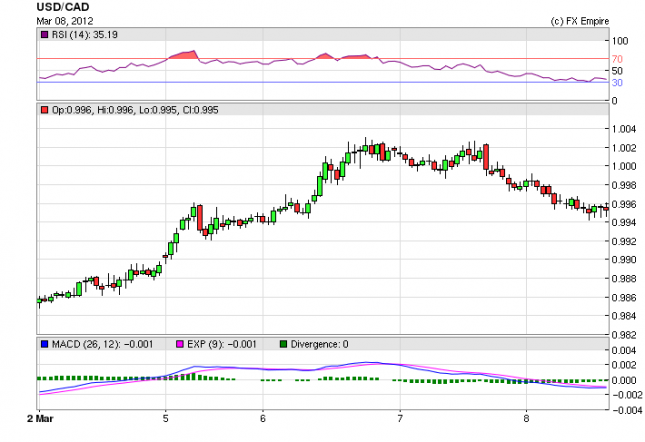Click the MACD axis label 0.004
Image resolution: width=645 pixels, height=442 pixels.
(x=624, y=350)
